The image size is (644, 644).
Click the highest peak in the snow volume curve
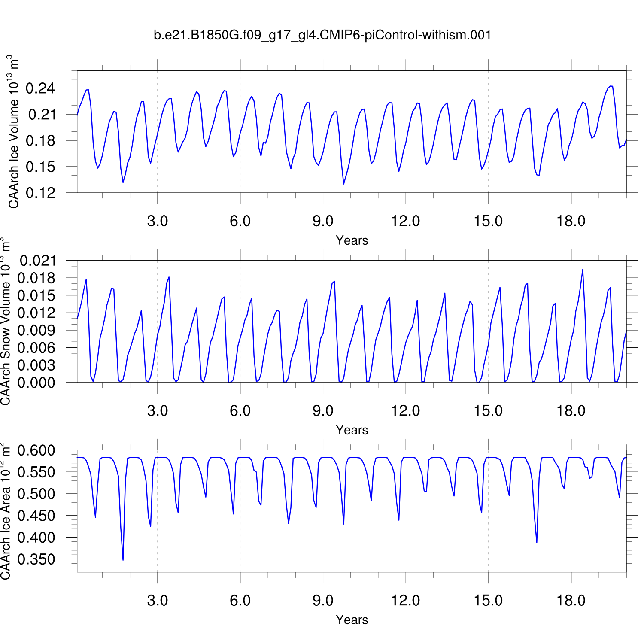(x=583, y=270)
